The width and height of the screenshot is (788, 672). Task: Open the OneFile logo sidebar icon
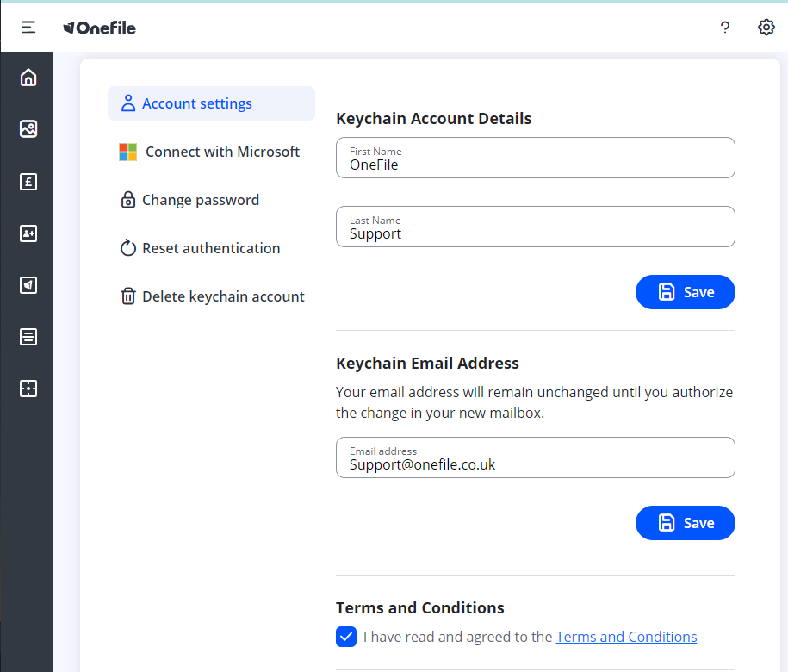point(28,285)
